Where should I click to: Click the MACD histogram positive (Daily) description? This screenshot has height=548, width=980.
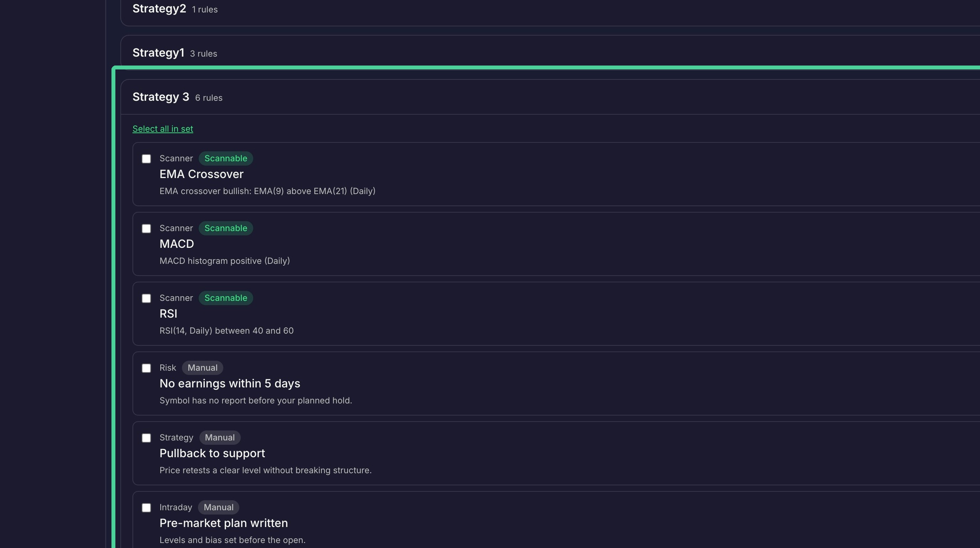(x=224, y=261)
